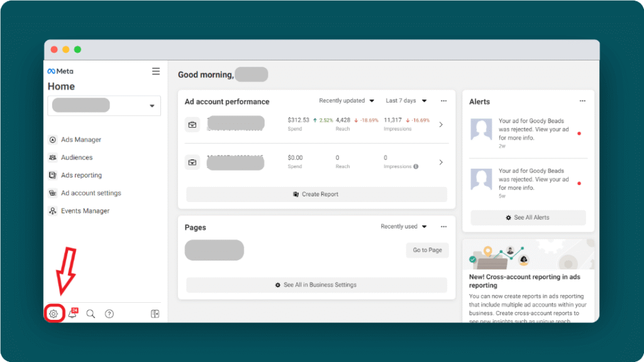The height and width of the screenshot is (362, 644).
Task: Click the Ad account settings icon
Action: (53, 193)
